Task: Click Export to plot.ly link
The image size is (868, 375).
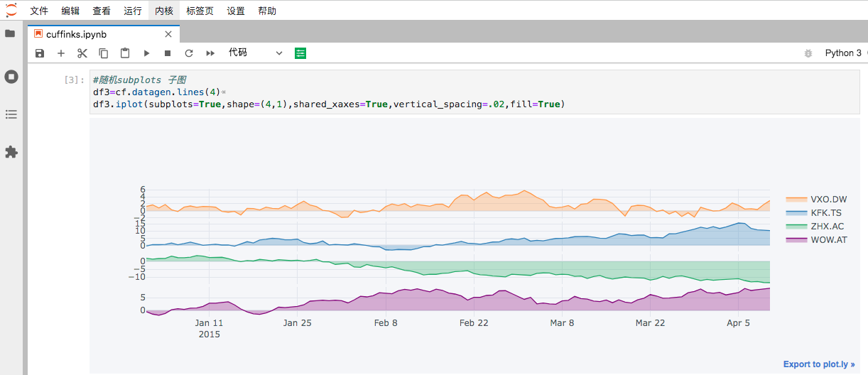Action: [819, 364]
